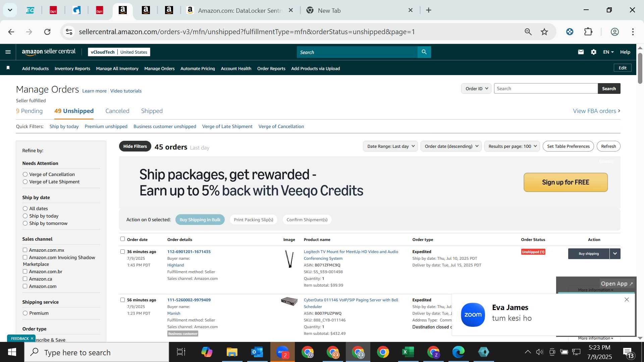Viewport: 644px width, 362px height.
Task: Switch to the Pending orders tab
Action: tap(29, 111)
